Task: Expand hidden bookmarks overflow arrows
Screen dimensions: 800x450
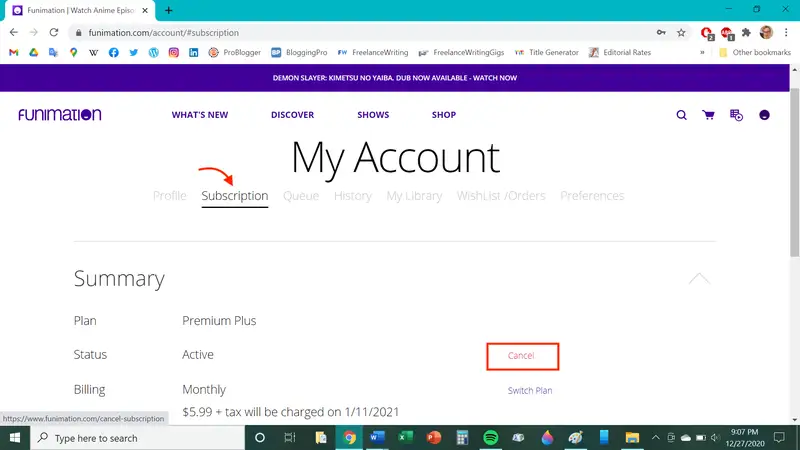Action: pyautogui.click(x=702, y=53)
